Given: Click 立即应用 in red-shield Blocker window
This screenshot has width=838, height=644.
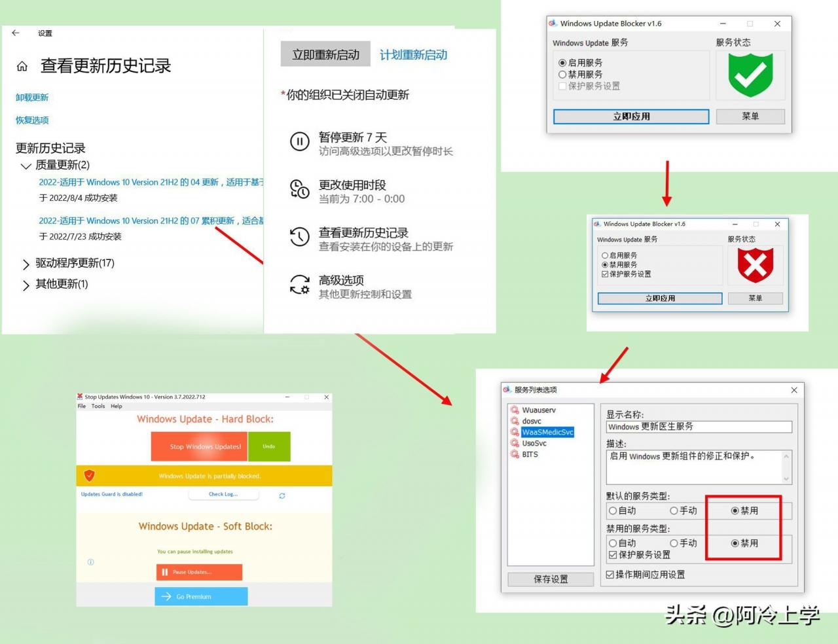Looking at the screenshot, I should pyautogui.click(x=660, y=298).
